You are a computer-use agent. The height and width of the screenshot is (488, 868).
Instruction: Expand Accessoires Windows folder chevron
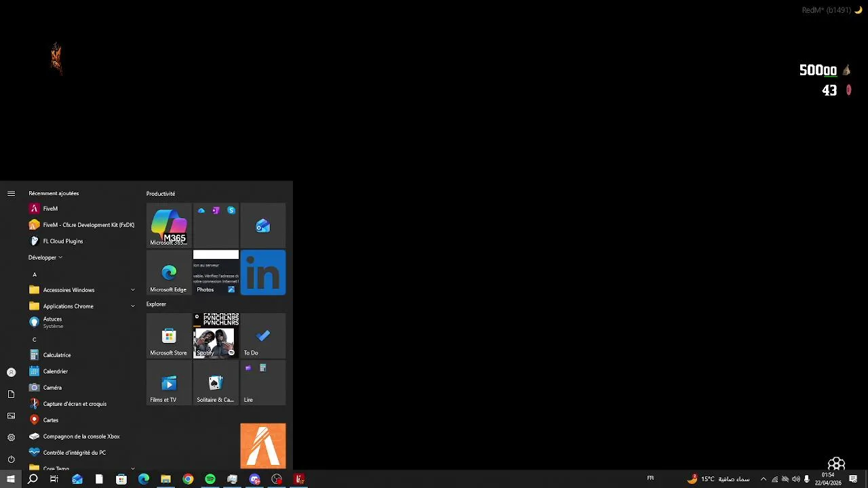point(133,290)
